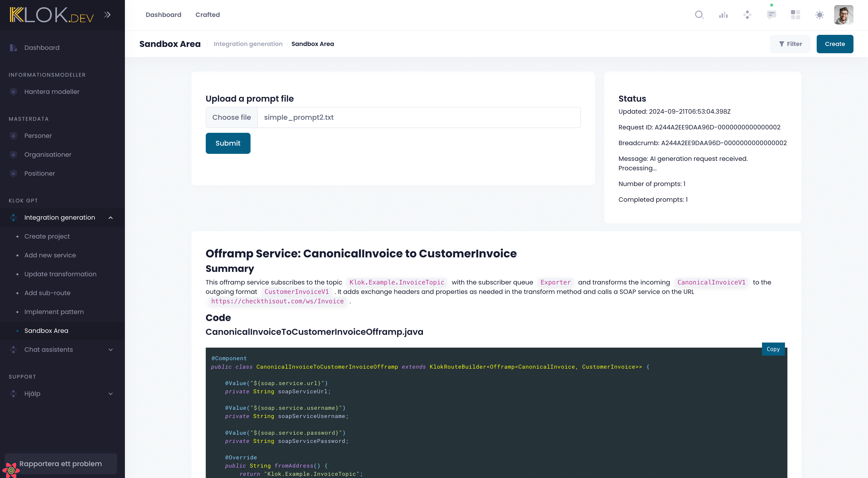Click the Personer lock icon
Viewport: 868px width, 478px height.
point(13,136)
